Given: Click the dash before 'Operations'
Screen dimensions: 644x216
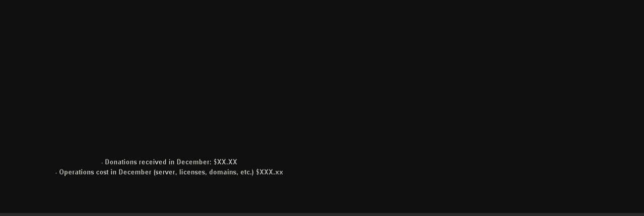Looking at the screenshot, I should [56, 173].
